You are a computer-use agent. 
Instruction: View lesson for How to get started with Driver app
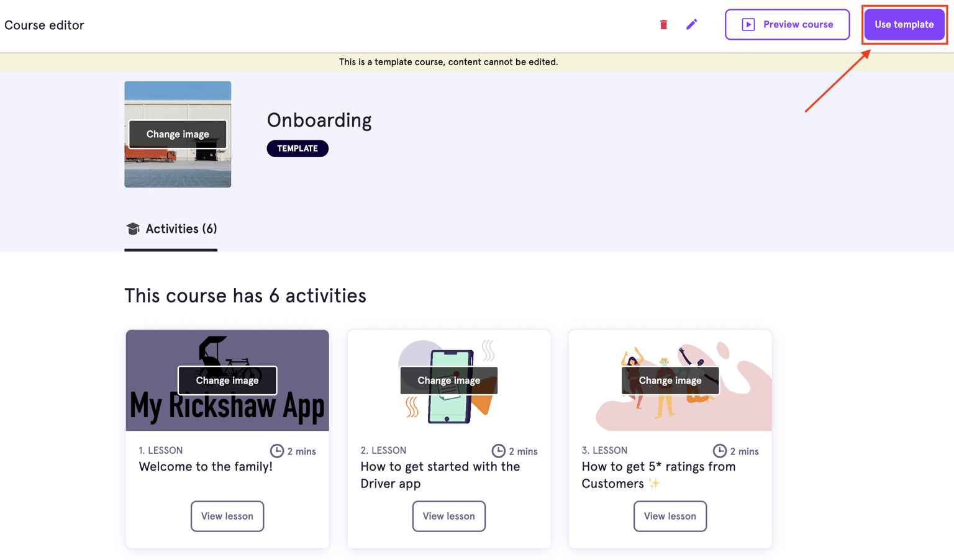point(449,517)
